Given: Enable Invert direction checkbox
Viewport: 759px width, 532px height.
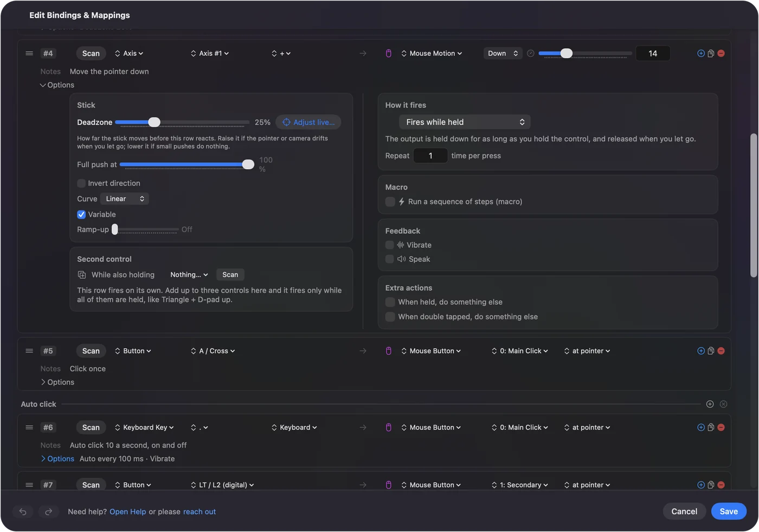Looking at the screenshot, I should pos(81,183).
